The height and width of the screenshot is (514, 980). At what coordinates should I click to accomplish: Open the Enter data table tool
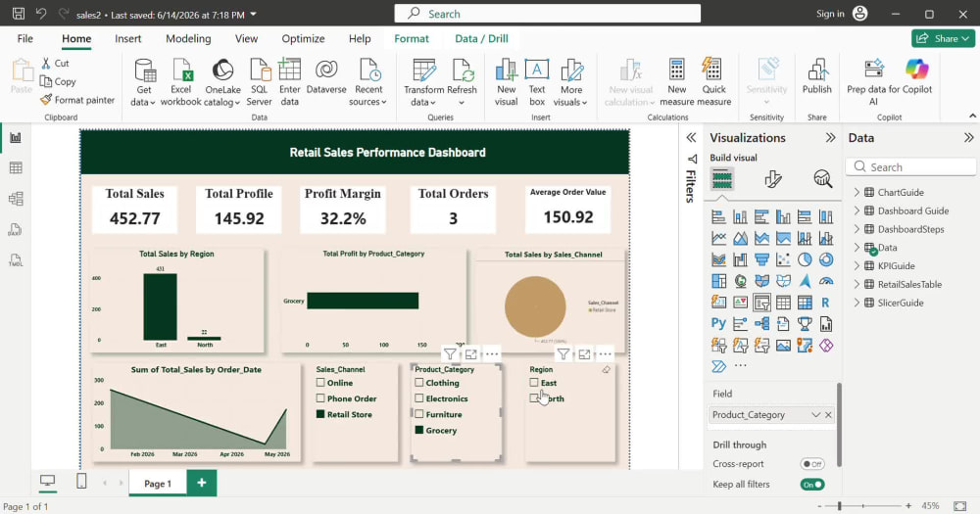pos(289,82)
